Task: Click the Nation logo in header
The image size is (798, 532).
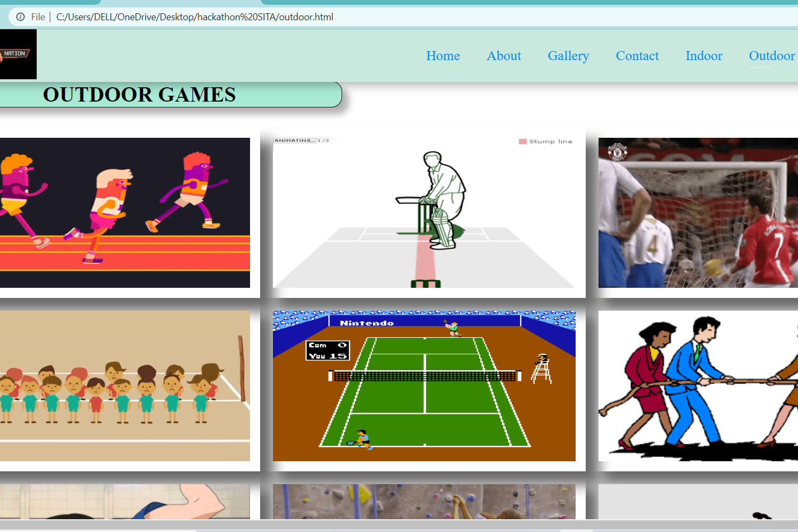Action: click(18, 54)
